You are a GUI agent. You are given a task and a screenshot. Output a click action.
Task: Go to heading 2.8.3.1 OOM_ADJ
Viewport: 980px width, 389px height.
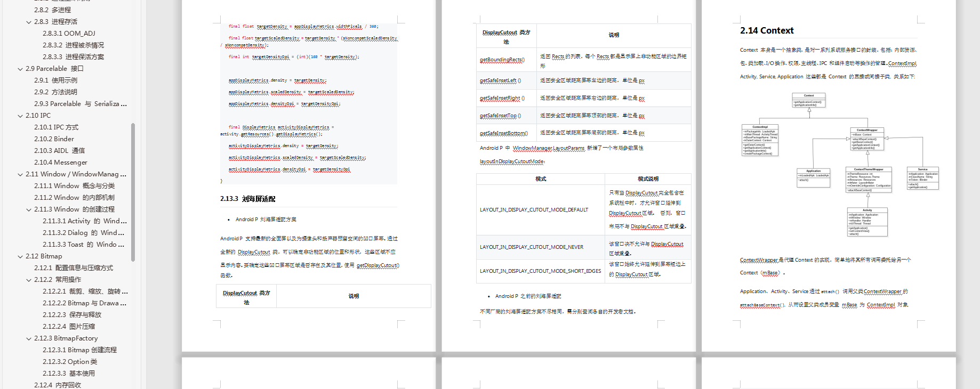tap(69, 34)
